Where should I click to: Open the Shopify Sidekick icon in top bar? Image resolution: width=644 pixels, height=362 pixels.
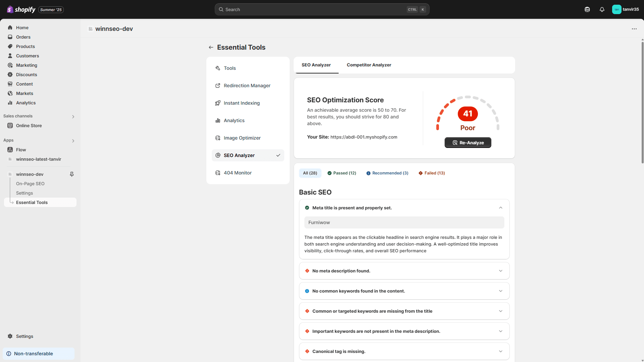click(x=587, y=9)
